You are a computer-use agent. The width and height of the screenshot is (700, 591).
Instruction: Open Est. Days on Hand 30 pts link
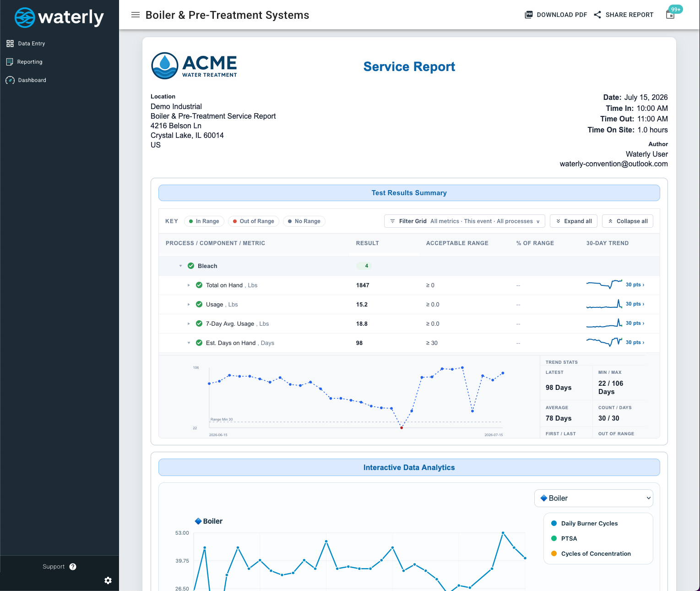coord(635,343)
